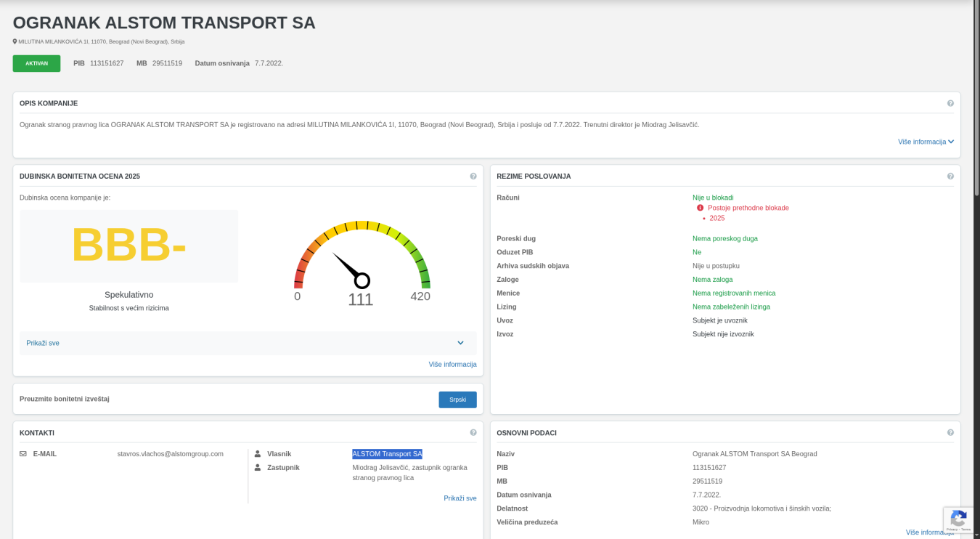Click help icon in Osnovni podaci panel
Screen dimensions: 980x539
950,433
